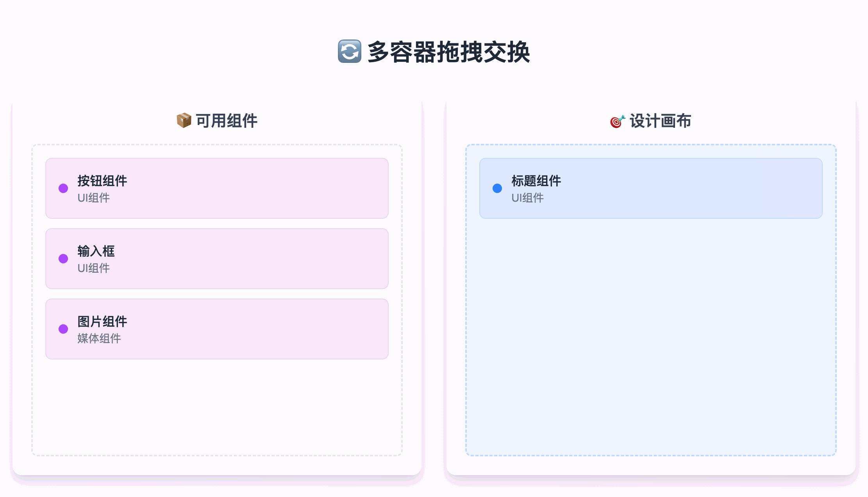Click the purple dot beside 按钮组件
Viewport: 868px width, 497px height.
pyautogui.click(x=63, y=188)
